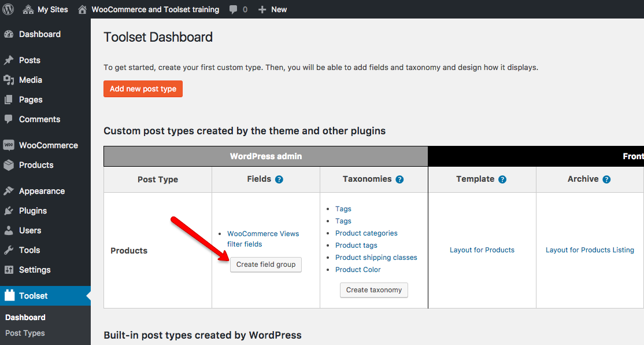Click the 0 comments count in admin bar
Viewport: 644px width, 345px height.
(245, 9)
